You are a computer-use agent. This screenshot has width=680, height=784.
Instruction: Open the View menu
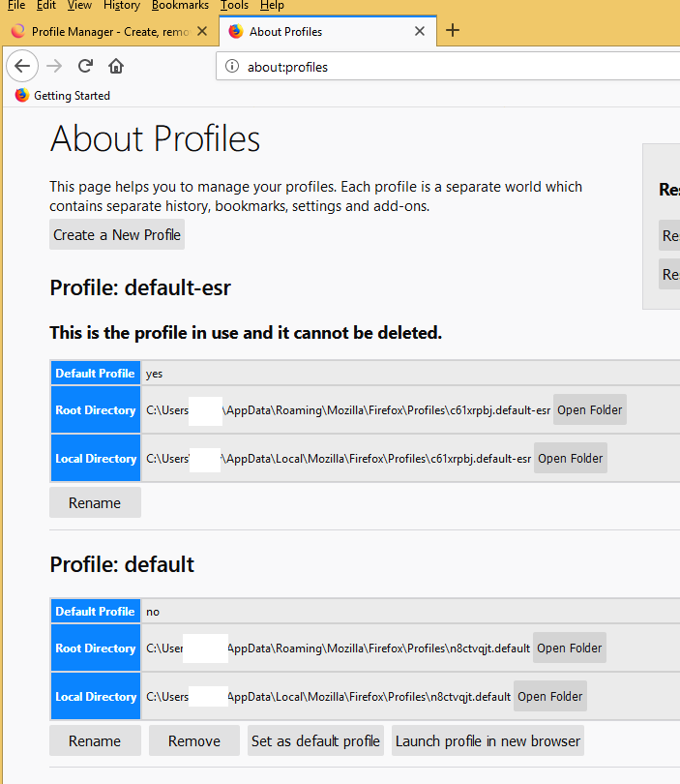click(x=79, y=6)
